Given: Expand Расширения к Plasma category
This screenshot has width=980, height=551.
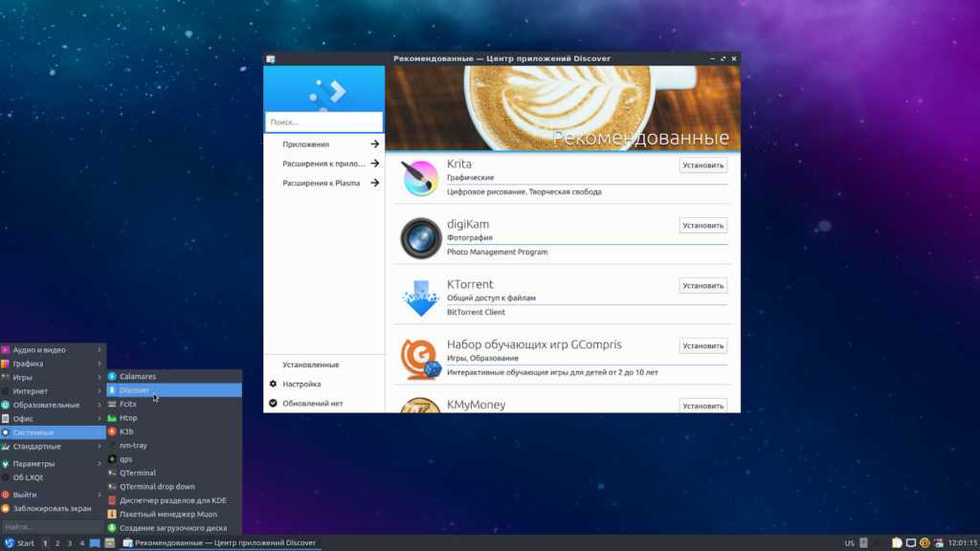Looking at the screenshot, I should (x=375, y=183).
